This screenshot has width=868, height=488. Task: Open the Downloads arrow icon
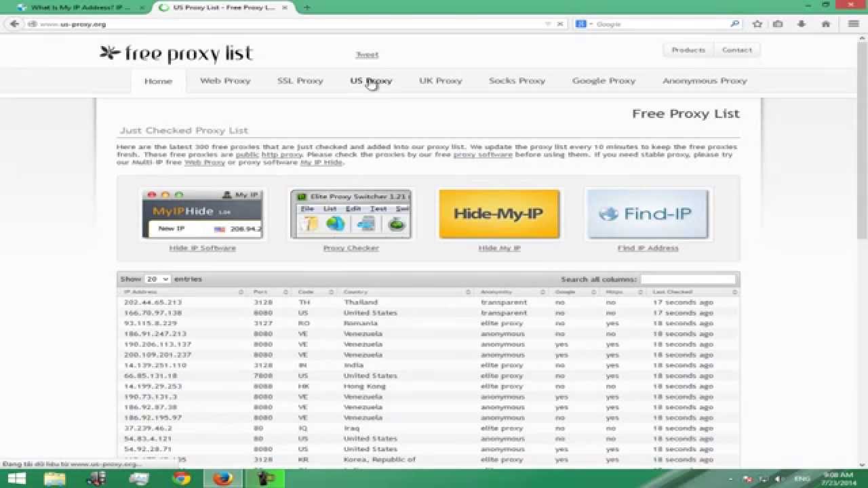pos(802,24)
